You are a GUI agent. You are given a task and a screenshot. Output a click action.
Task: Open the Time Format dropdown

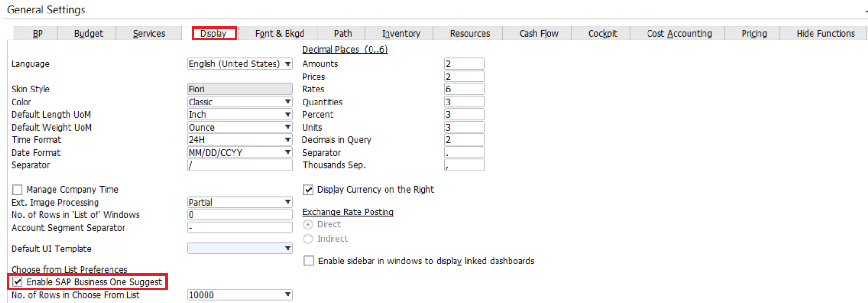coord(288,140)
